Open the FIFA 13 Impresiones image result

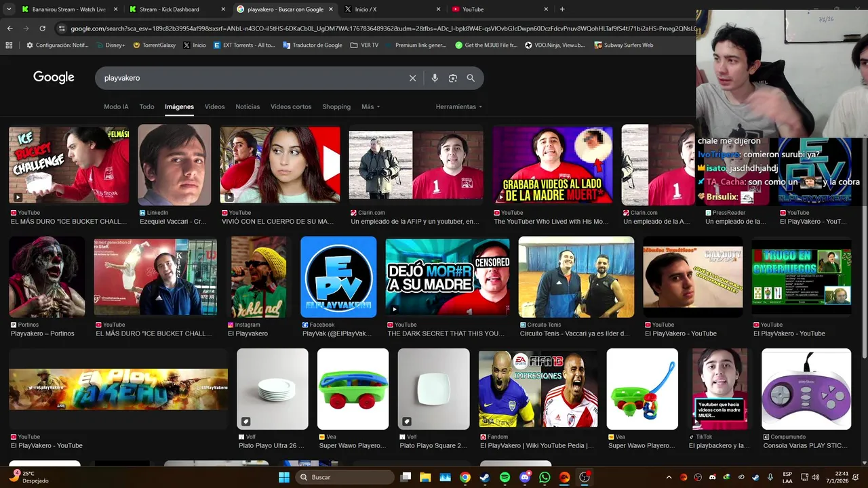[538, 389]
